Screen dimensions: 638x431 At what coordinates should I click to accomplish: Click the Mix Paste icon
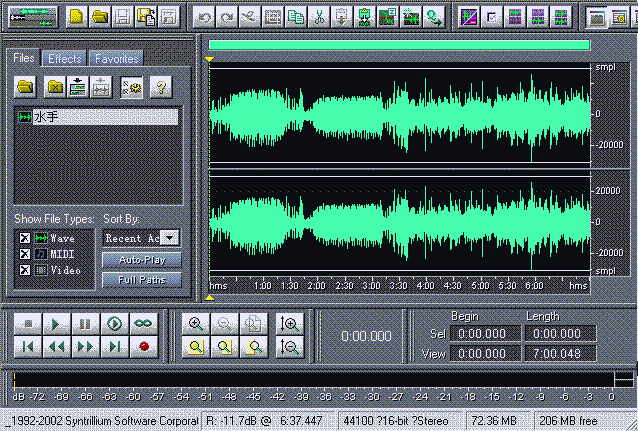[365, 17]
